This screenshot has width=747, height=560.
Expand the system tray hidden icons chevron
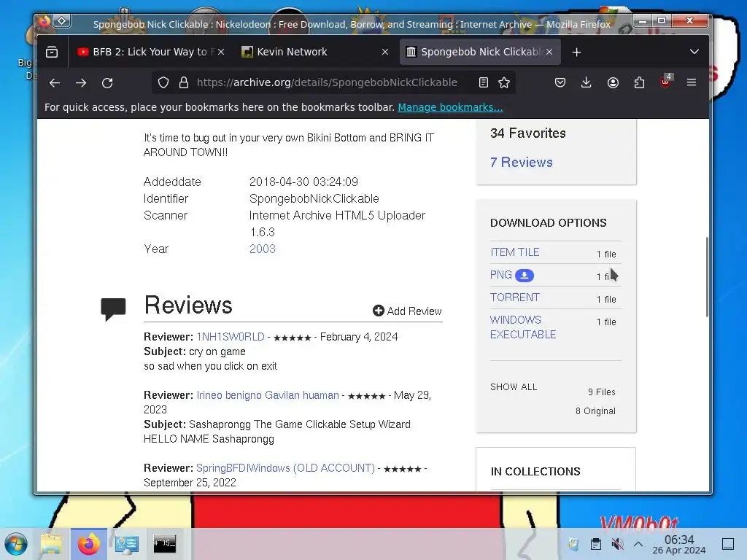[638, 544]
